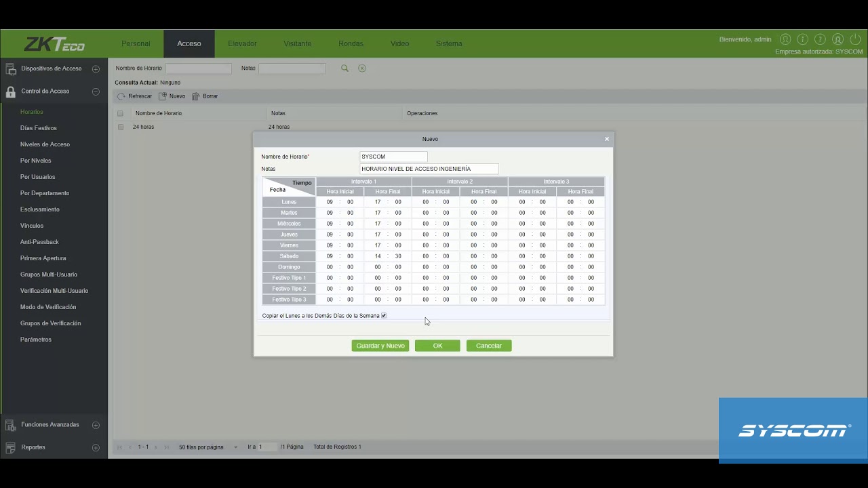The width and height of the screenshot is (868, 488).
Task: Open the Visitante tab
Action: click(298, 43)
